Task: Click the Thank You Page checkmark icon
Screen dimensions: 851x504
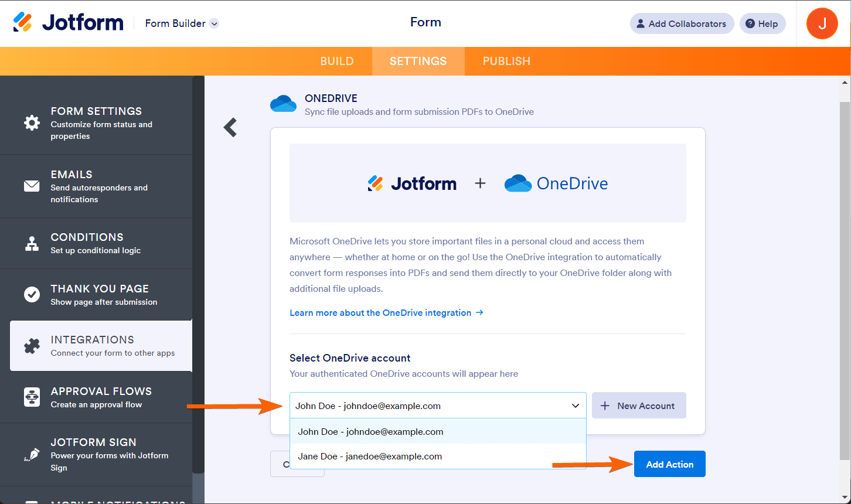Action: click(32, 294)
